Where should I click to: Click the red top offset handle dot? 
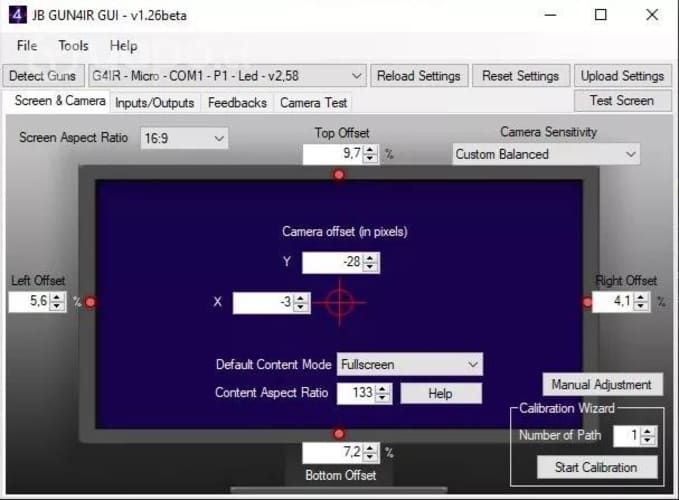339,175
